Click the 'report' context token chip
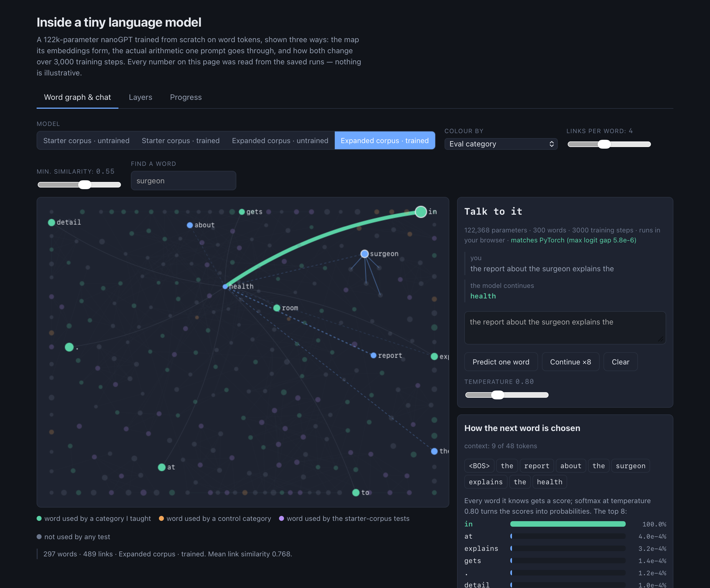Image resolution: width=710 pixels, height=588 pixels. pos(537,466)
